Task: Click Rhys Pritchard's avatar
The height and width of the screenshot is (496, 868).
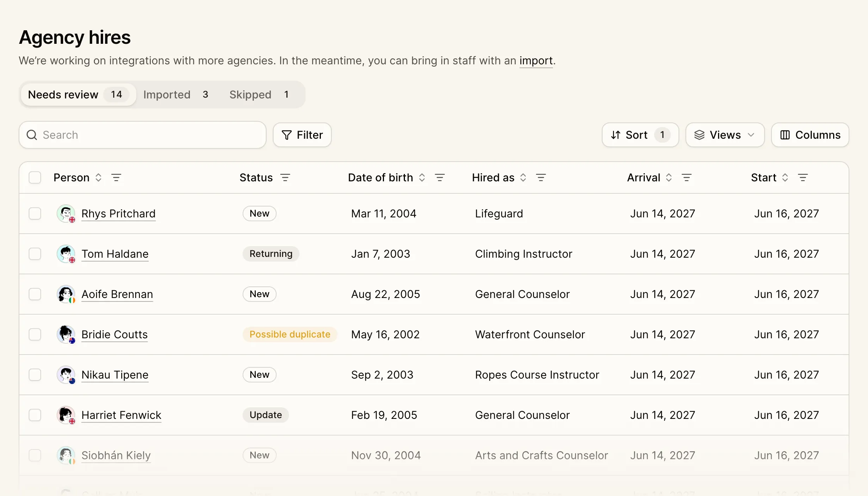Action: [x=66, y=214]
